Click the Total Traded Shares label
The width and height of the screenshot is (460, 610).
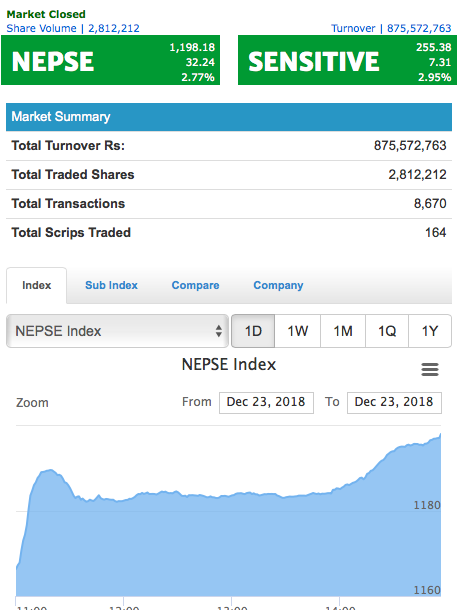(73, 174)
